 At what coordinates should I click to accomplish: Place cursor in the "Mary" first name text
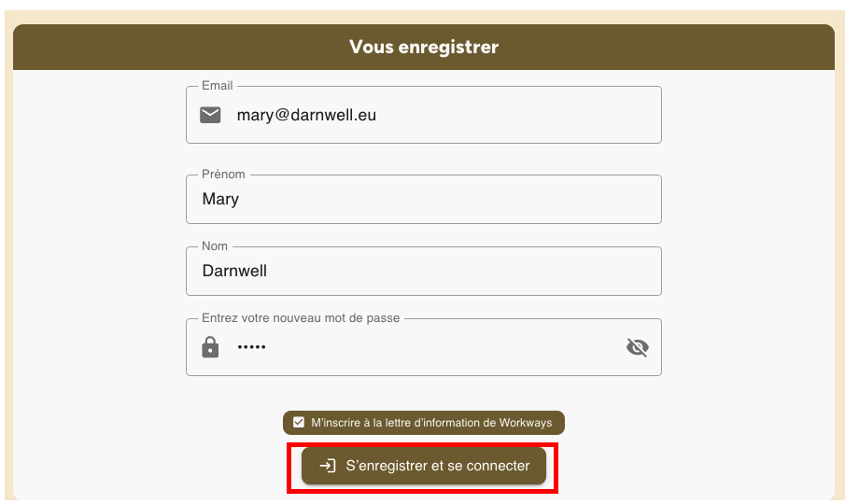coord(220,199)
